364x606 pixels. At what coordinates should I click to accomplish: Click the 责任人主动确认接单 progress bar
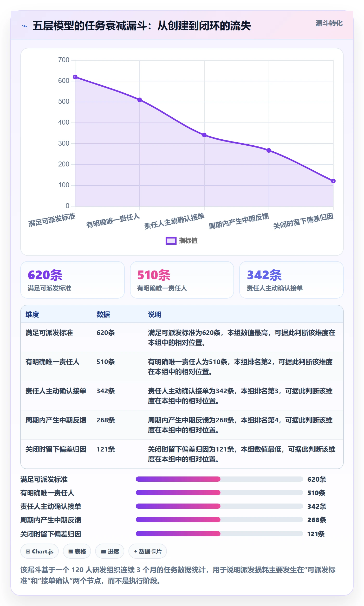(219, 506)
